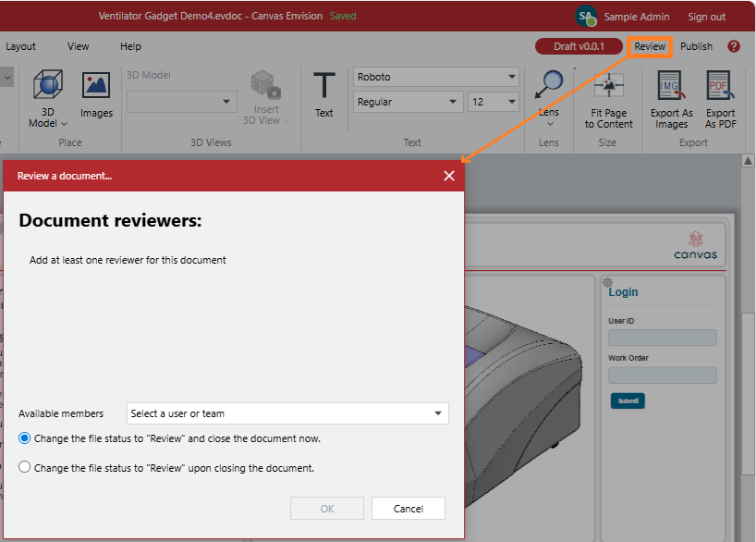Expand the Insert 3D View chevron
Screen dimensions: 756x542
point(287,121)
